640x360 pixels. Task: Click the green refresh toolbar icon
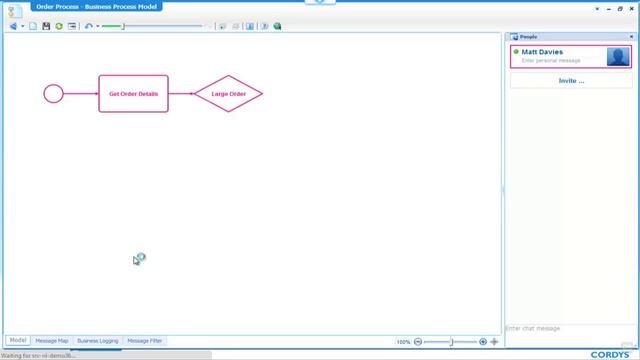(59, 26)
